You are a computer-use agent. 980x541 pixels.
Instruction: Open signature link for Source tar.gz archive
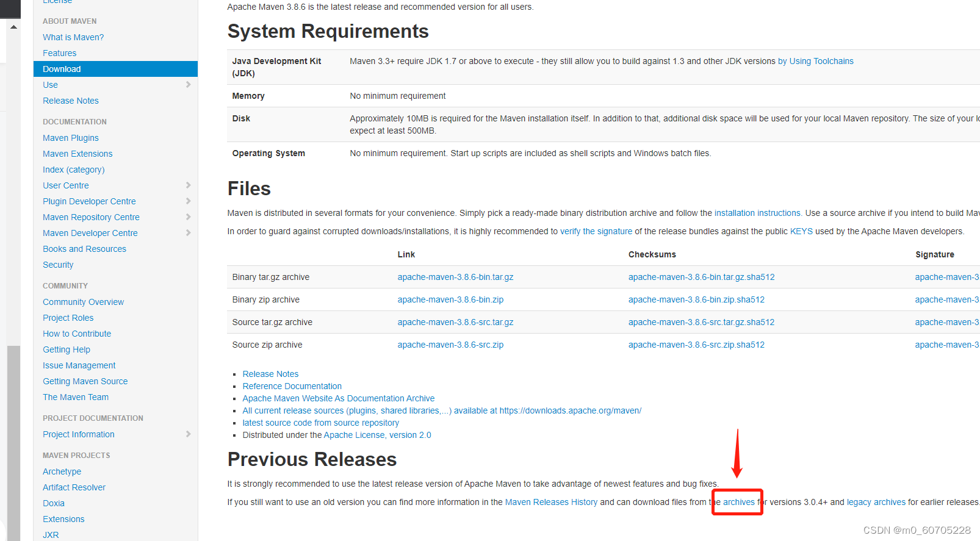(947, 322)
